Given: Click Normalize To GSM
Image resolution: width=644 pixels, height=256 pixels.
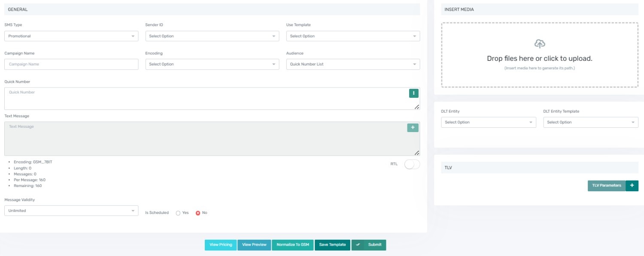Looking at the screenshot, I should pos(293,245).
